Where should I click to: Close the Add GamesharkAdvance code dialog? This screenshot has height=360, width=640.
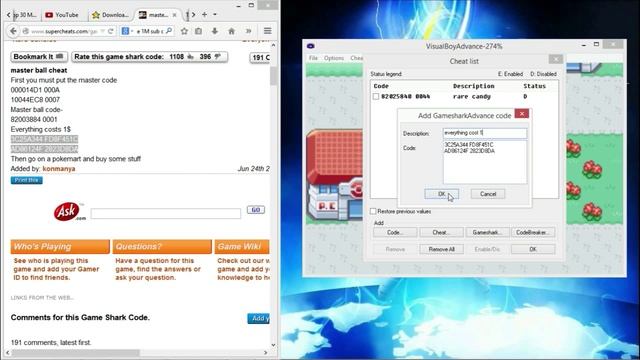(522, 114)
